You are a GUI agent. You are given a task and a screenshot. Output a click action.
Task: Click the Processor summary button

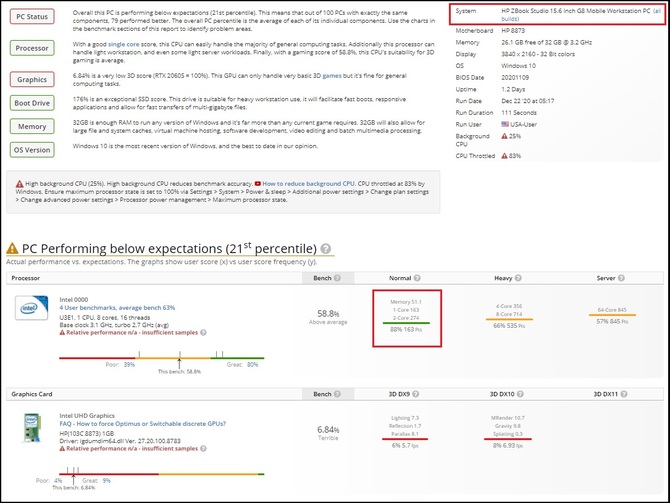point(32,48)
